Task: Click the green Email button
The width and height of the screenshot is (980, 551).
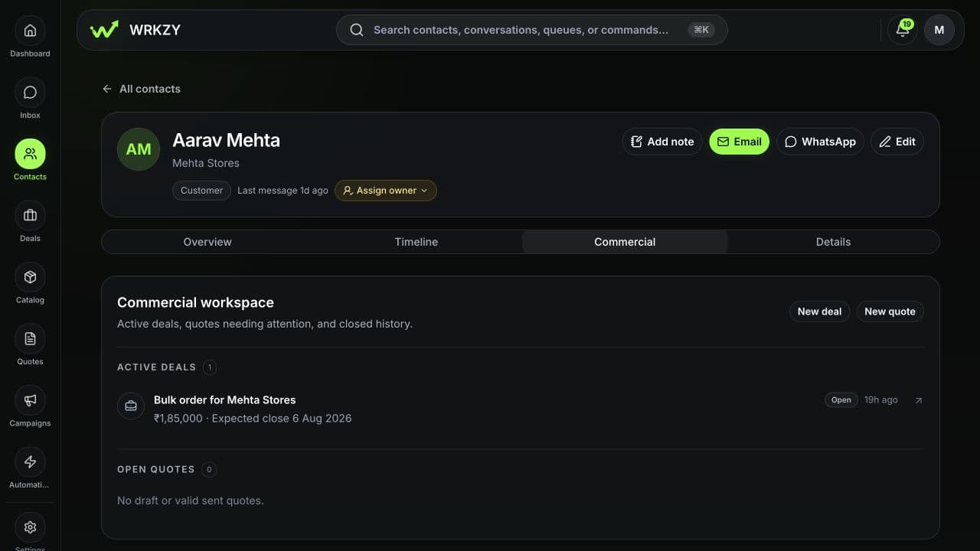Action: pyautogui.click(x=739, y=142)
